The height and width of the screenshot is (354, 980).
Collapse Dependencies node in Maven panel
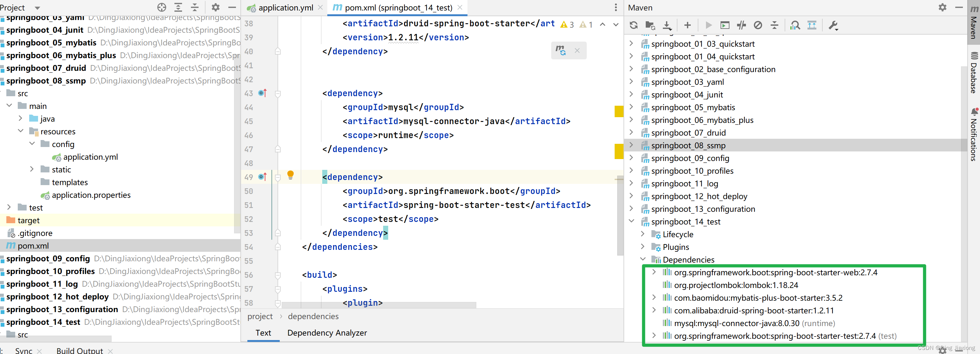643,259
